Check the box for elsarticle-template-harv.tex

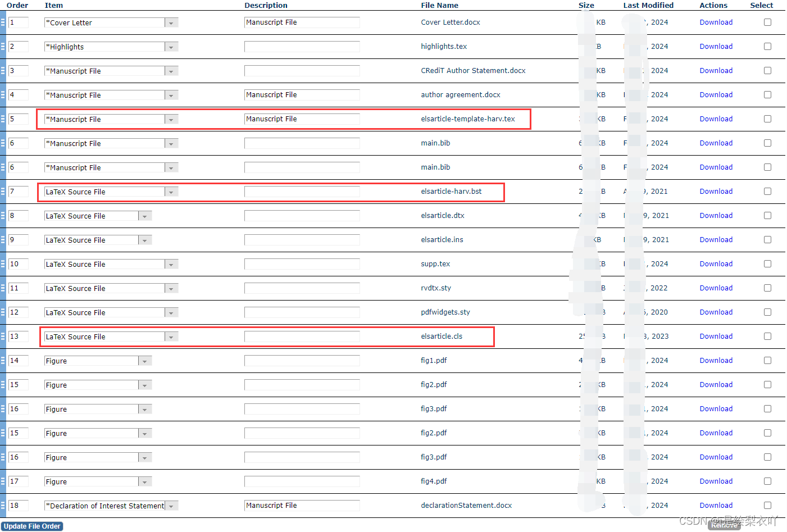click(x=767, y=119)
